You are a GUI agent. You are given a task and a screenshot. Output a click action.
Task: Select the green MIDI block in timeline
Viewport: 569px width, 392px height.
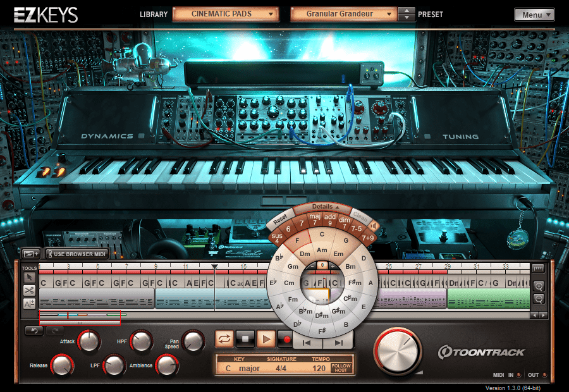[x=488, y=298]
